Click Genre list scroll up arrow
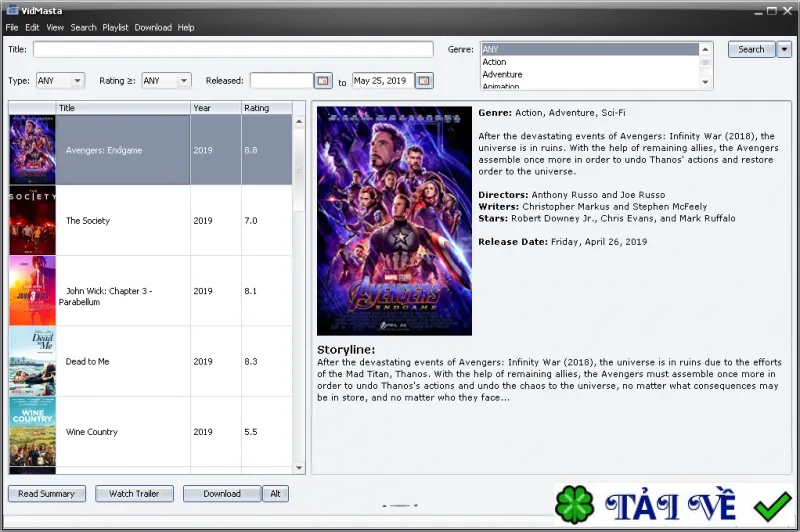800x532 pixels. 705,49
